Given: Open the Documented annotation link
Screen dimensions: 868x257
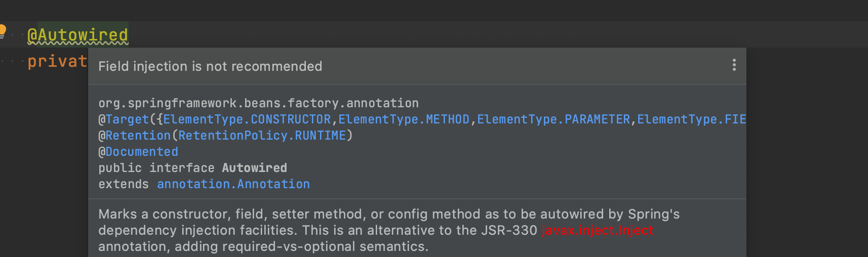Looking at the screenshot, I should pos(142,152).
